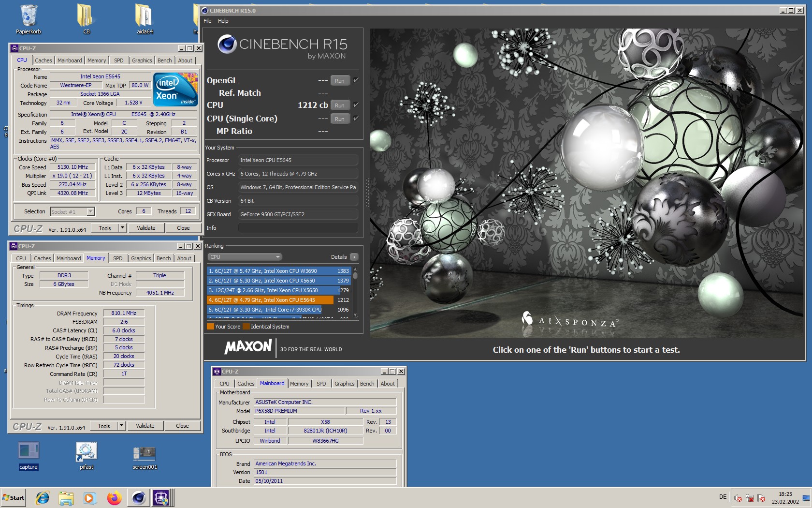This screenshot has height=508, width=812.
Task: Open Firefox from the taskbar
Action: click(x=114, y=497)
